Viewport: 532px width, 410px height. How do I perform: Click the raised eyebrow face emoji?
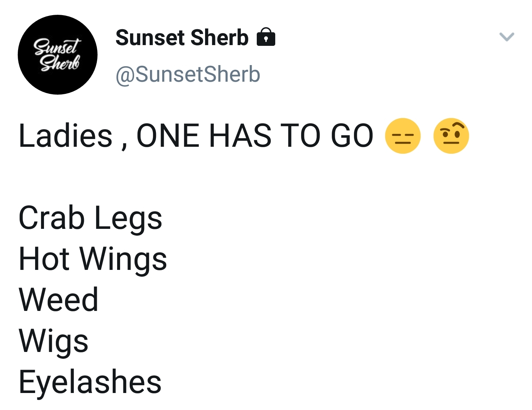point(451,136)
